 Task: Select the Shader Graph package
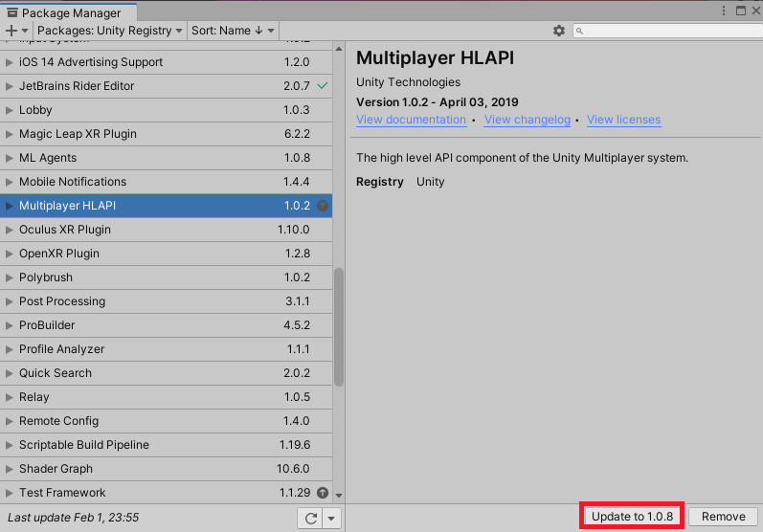166,469
